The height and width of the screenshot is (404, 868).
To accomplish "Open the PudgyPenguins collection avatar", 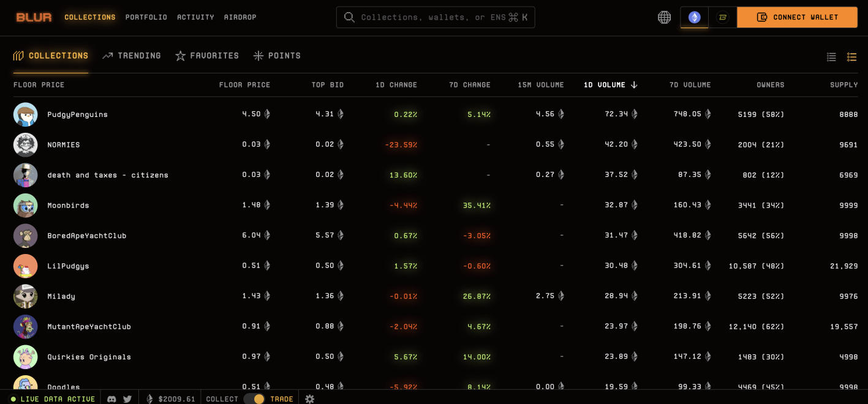I will click(26, 114).
